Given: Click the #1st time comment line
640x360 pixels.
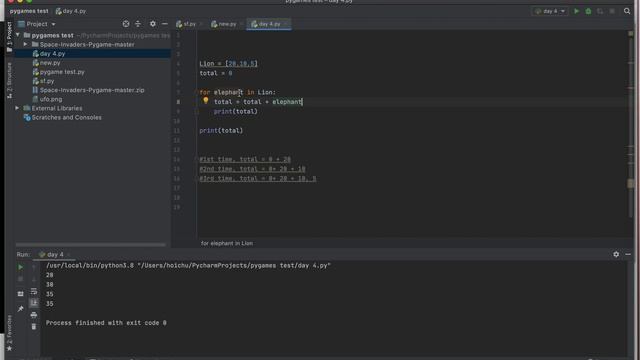Looking at the screenshot, I should 245,160.
